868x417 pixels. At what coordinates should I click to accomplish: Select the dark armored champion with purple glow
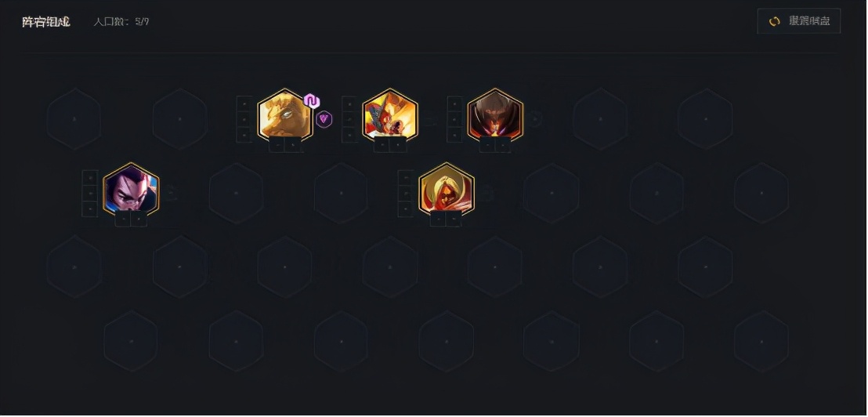click(x=495, y=115)
